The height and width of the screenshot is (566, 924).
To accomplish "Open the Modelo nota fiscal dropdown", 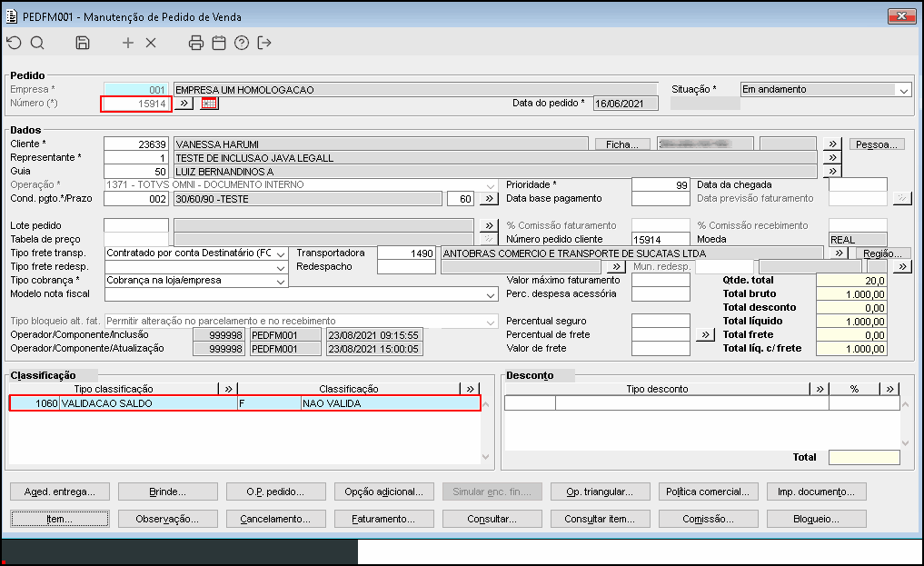I will pyautogui.click(x=491, y=294).
